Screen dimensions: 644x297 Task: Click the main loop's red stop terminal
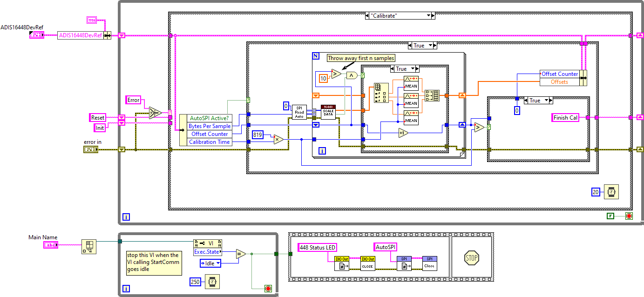[x=629, y=216]
